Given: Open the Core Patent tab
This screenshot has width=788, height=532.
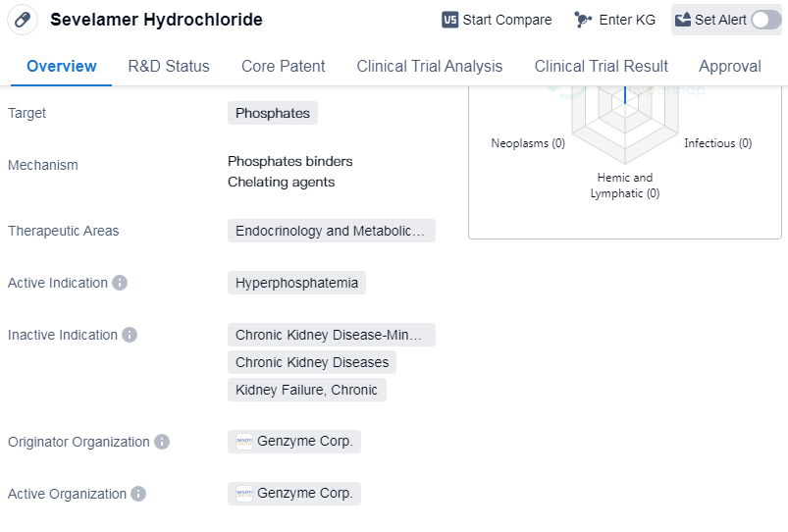Looking at the screenshot, I should coord(283,66).
